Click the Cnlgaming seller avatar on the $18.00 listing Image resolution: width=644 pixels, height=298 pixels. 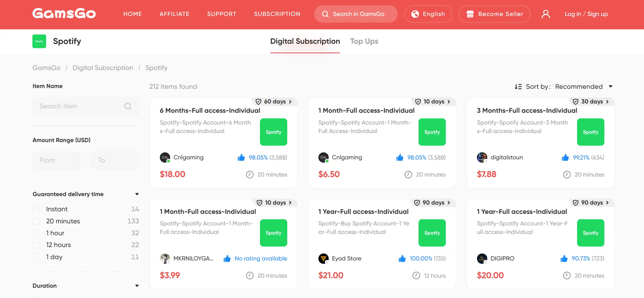tap(165, 157)
